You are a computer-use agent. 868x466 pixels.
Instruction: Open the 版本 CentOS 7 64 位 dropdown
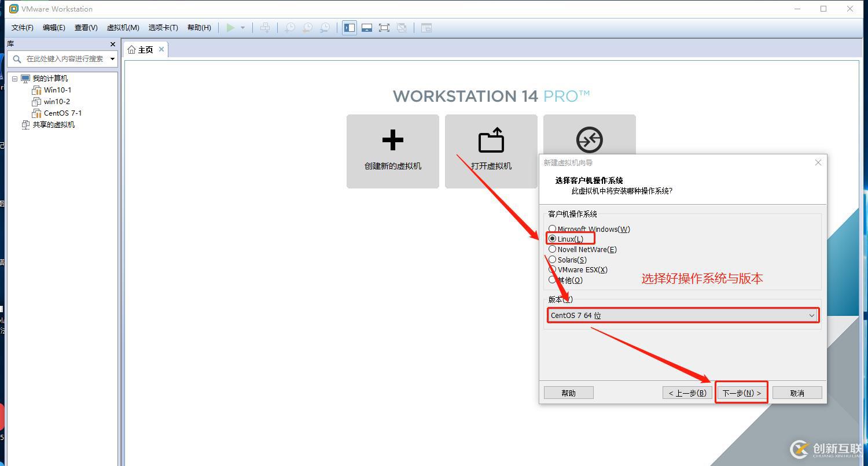click(x=683, y=315)
